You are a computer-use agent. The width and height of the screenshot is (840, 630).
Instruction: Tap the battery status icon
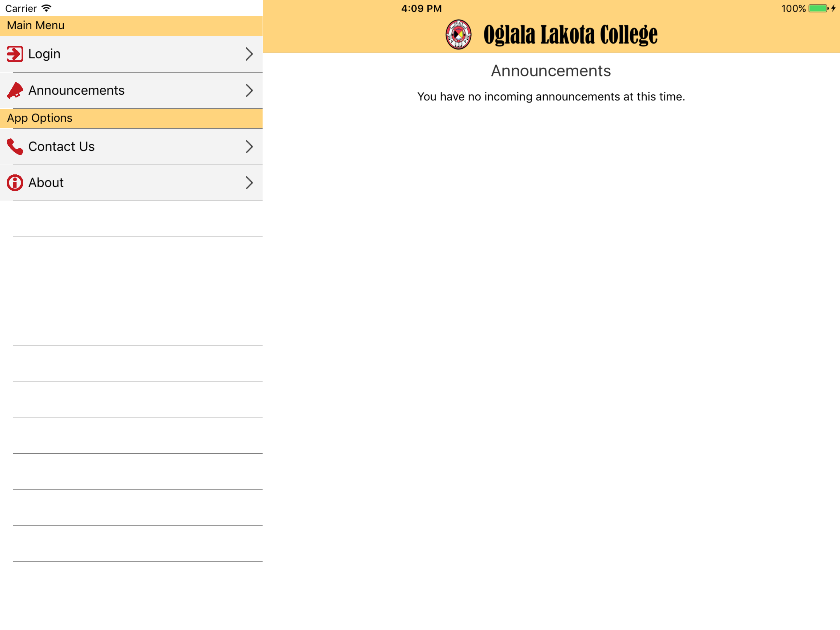click(819, 8)
